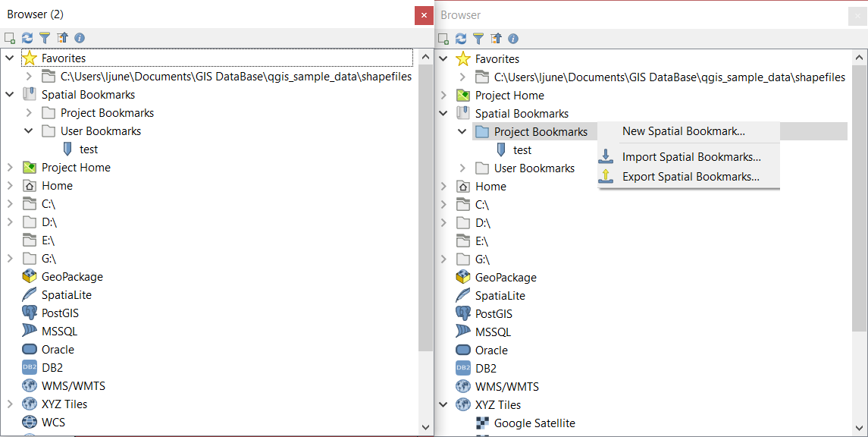Select PostGIS elephant icon in Browser (2)

coord(30,313)
